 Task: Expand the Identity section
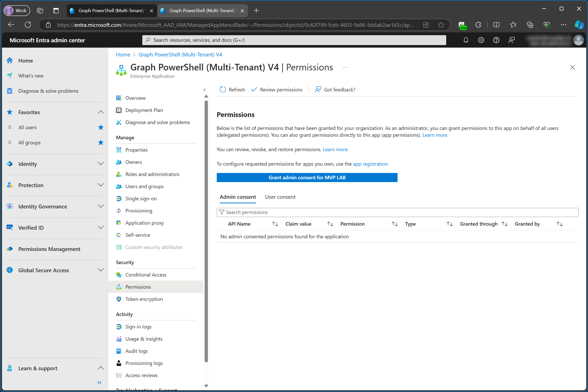101,164
